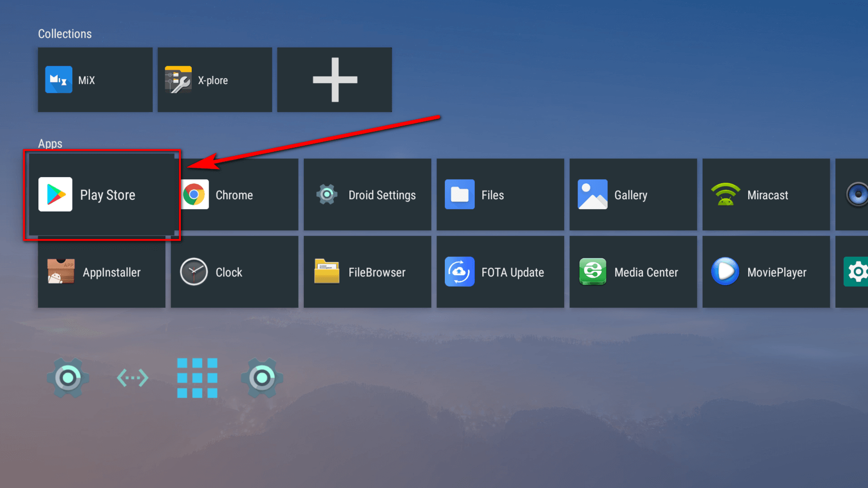This screenshot has width=868, height=488.
Task: Launch the AppInstaller app
Action: pos(101,272)
